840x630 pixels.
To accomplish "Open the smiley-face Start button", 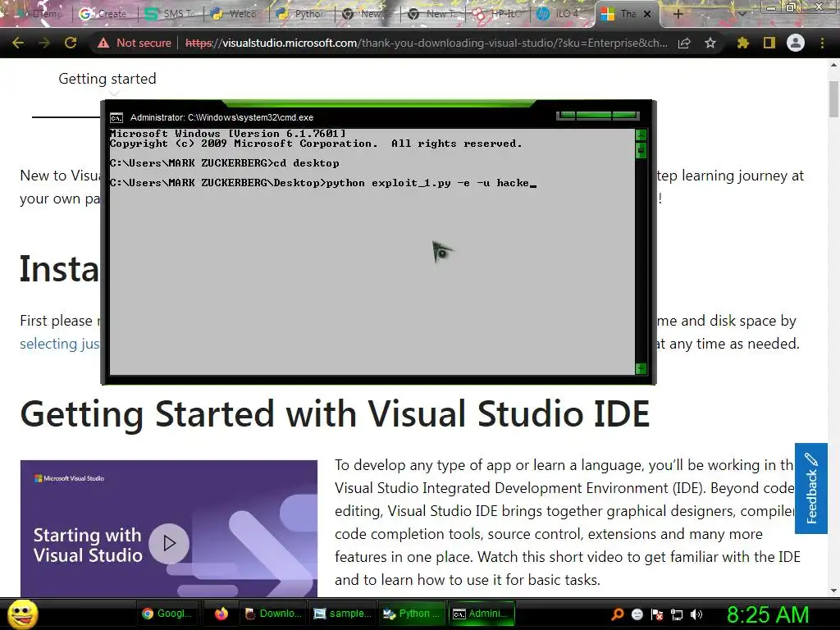I will (x=23, y=614).
